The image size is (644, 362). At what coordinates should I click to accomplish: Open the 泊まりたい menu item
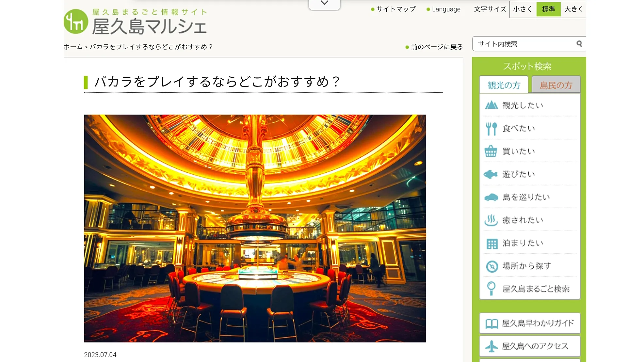point(530,243)
